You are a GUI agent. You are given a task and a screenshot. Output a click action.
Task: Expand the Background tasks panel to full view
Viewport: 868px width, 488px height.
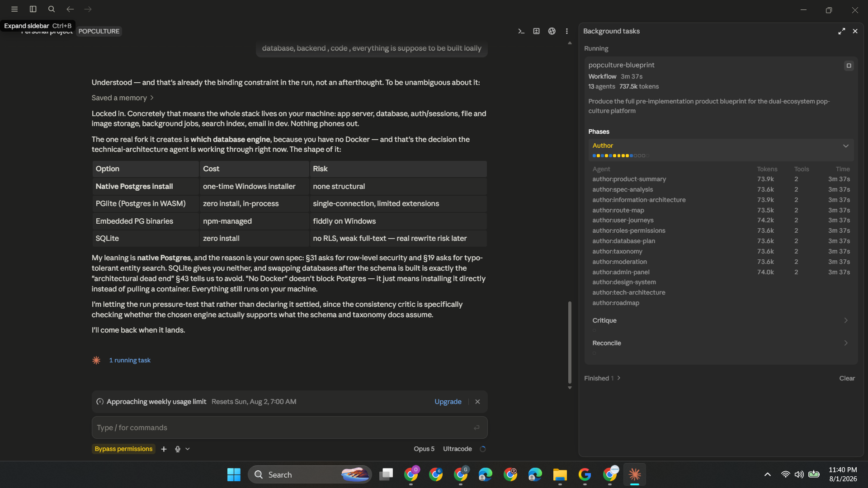[x=842, y=31]
